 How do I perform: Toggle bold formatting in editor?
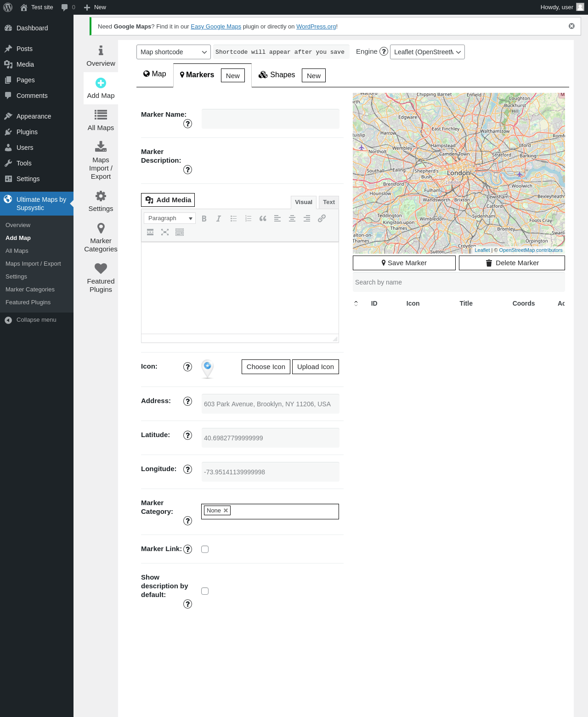204,218
